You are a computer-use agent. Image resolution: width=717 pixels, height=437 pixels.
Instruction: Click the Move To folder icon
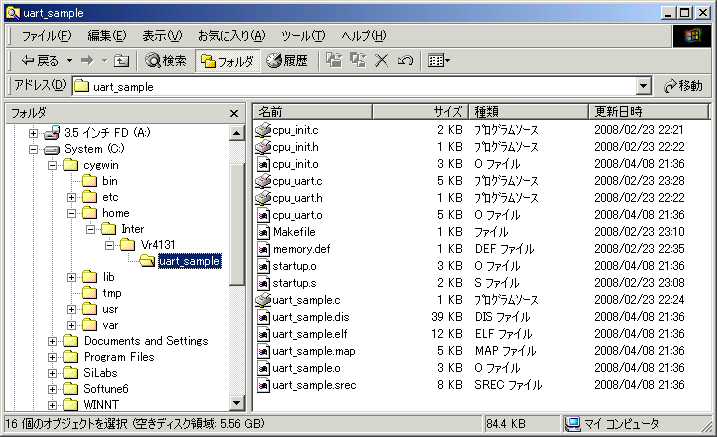click(334, 60)
